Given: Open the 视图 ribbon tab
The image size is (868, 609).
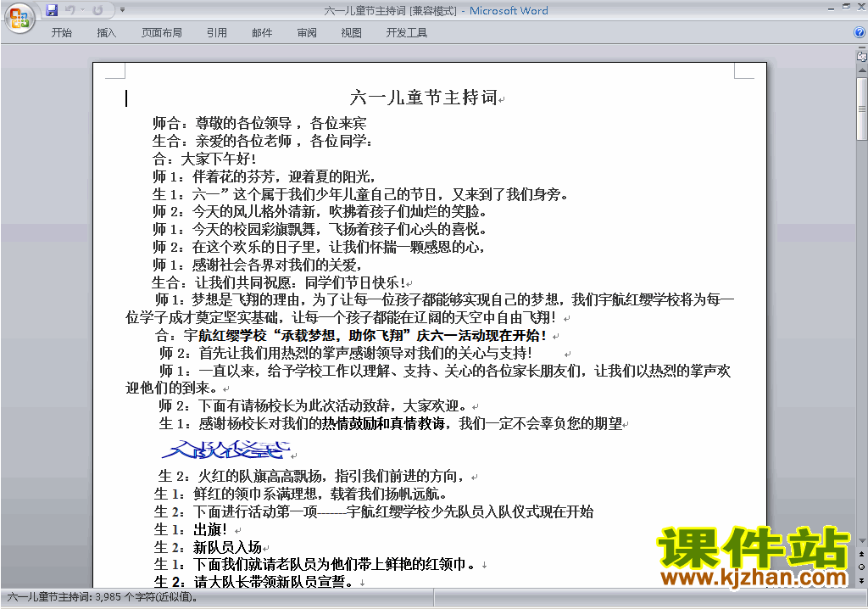Looking at the screenshot, I should [x=351, y=33].
